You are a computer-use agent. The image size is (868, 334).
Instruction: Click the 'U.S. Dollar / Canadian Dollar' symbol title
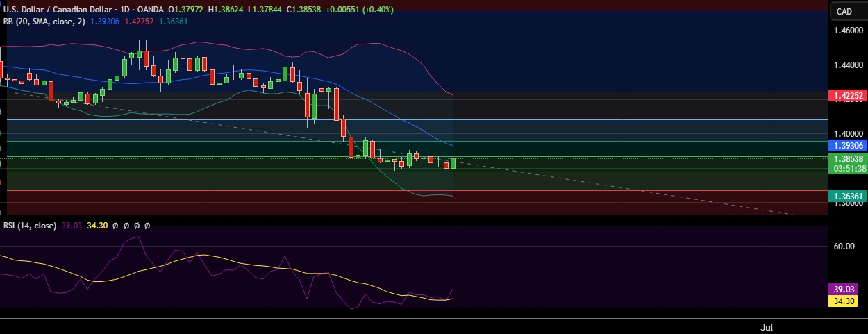click(x=58, y=11)
